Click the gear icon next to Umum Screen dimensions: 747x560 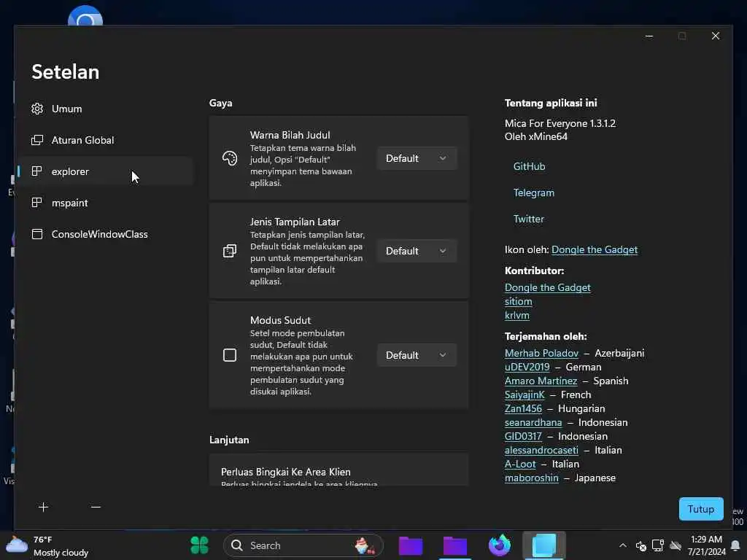[37, 109]
